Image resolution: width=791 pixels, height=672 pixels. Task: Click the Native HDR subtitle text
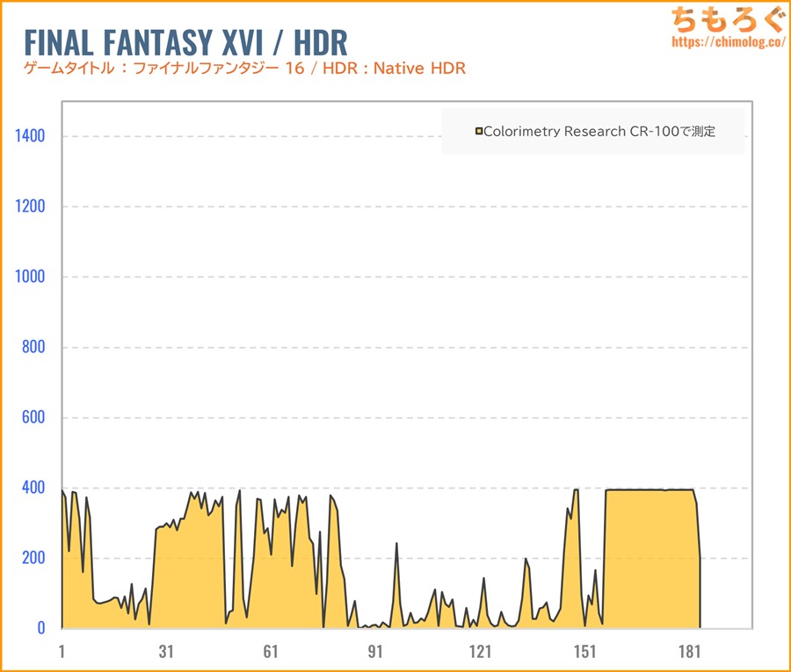point(419,69)
